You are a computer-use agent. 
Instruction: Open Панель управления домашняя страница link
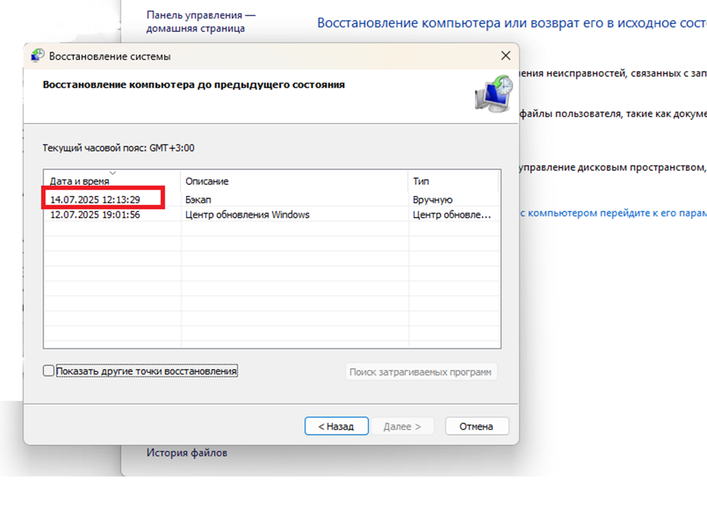coord(201,22)
